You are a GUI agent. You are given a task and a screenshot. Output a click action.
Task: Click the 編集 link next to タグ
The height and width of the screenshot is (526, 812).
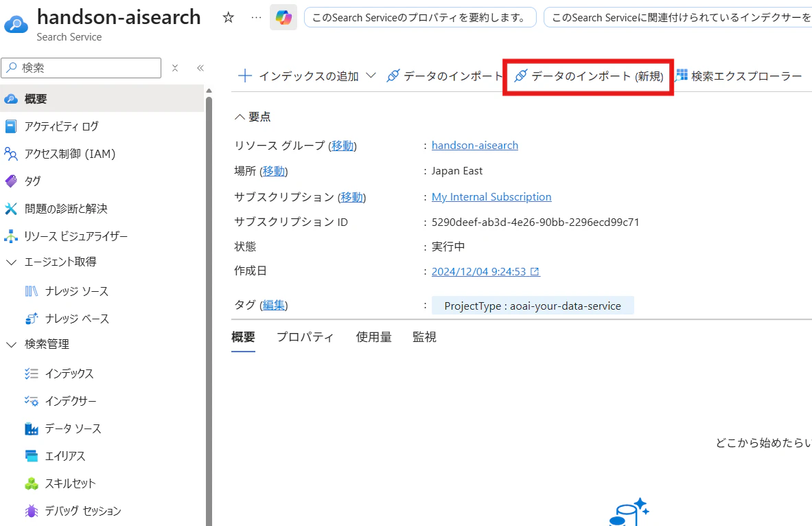click(273, 306)
